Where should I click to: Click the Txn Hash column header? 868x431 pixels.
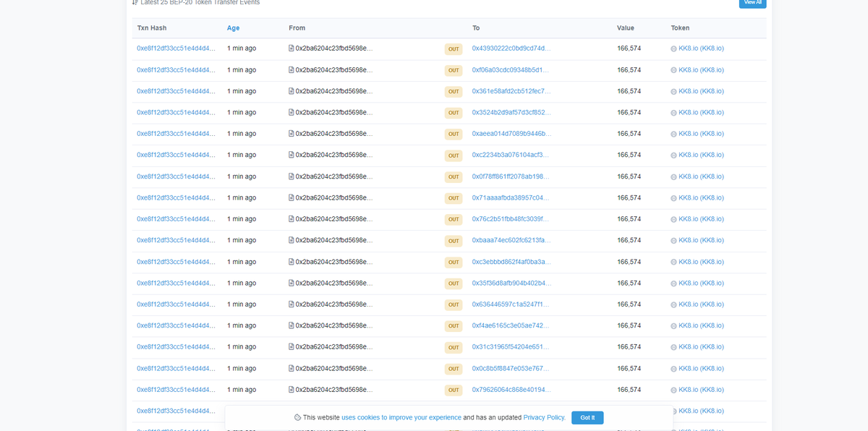(x=152, y=28)
